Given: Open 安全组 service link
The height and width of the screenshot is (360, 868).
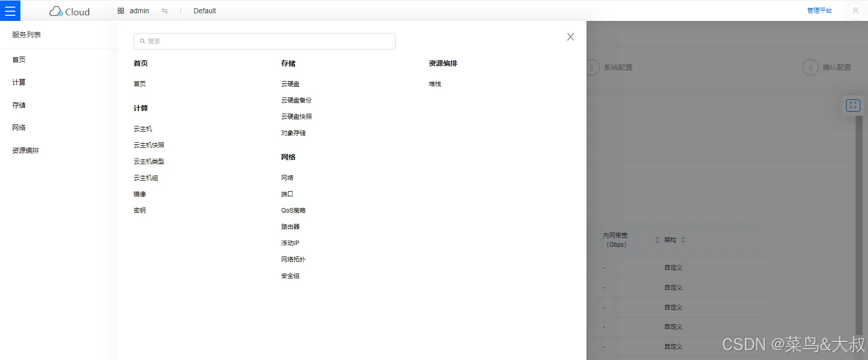Looking at the screenshot, I should tap(290, 275).
